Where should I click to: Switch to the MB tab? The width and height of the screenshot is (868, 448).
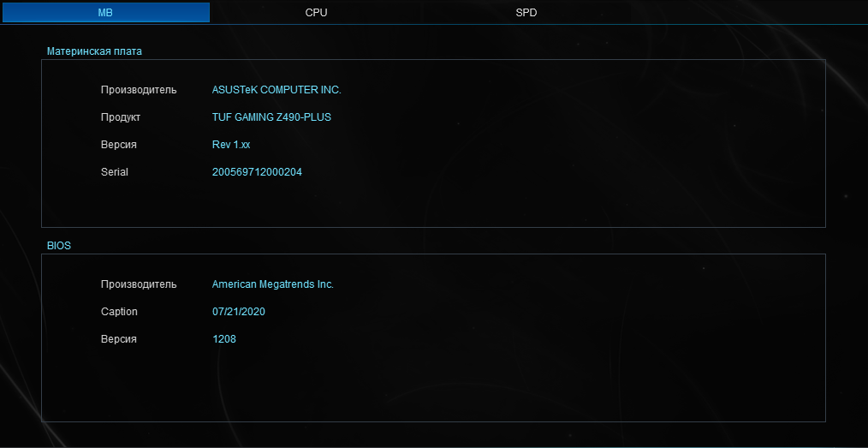(105, 13)
